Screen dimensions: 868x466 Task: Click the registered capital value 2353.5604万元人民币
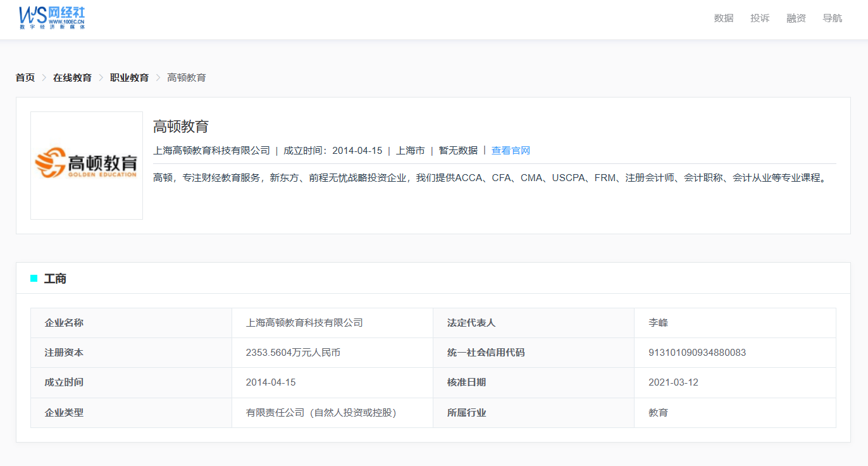tap(293, 353)
